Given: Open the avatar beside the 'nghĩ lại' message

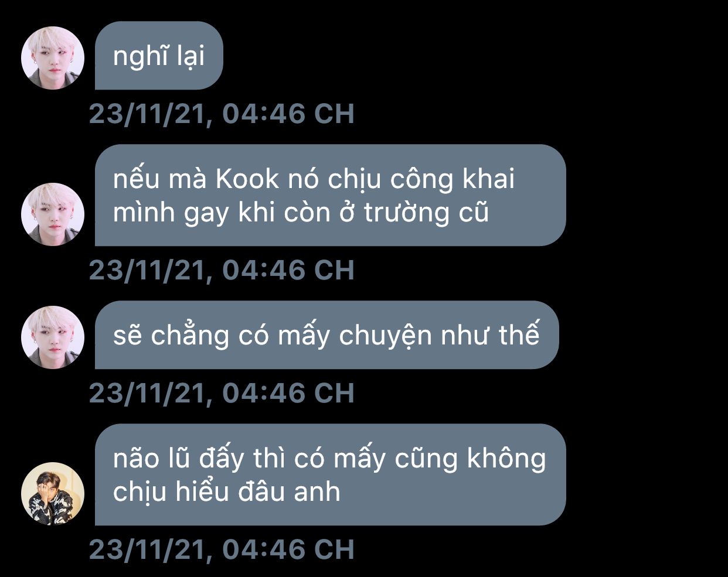Looking at the screenshot, I should [x=53, y=58].
